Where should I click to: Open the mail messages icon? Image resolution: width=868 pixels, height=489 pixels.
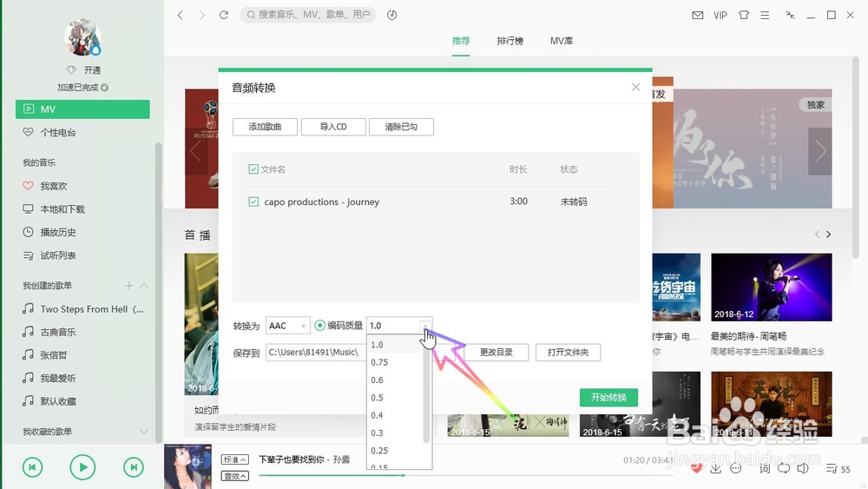(x=698, y=15)
